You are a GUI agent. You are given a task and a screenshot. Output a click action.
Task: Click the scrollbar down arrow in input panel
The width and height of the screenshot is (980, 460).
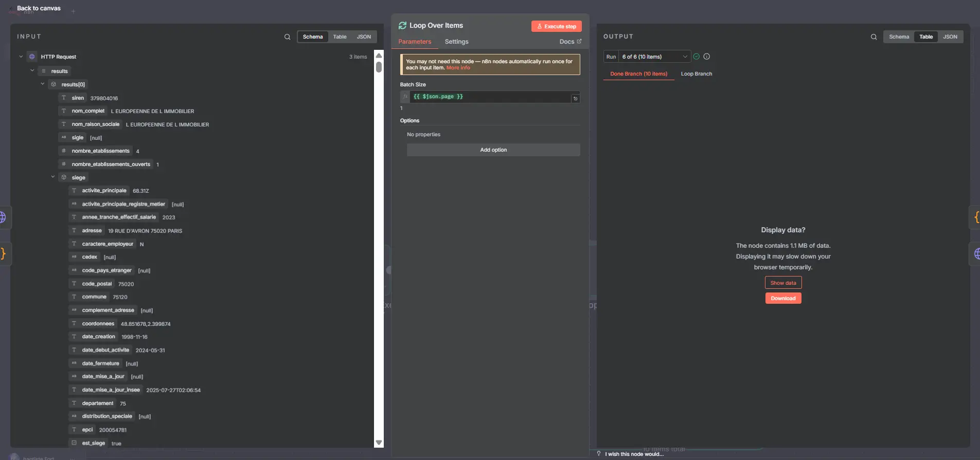tap(379, 443)
